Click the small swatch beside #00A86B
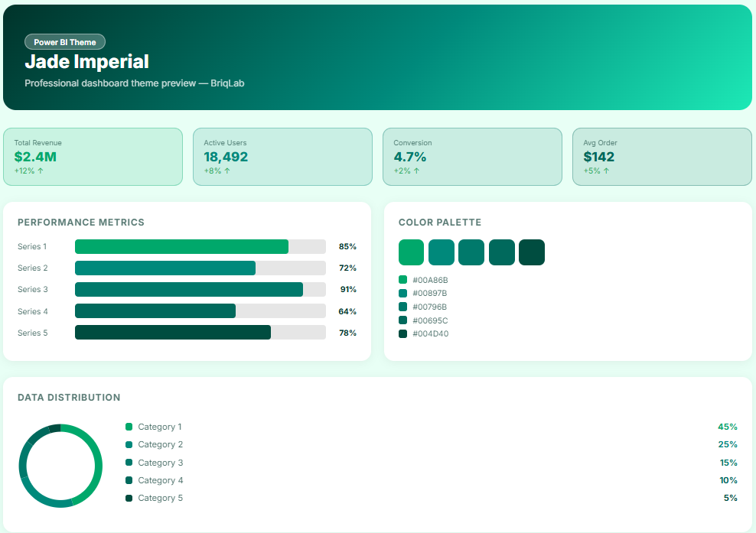The width and height of the screenshot is (756, 533). [403, 280]
